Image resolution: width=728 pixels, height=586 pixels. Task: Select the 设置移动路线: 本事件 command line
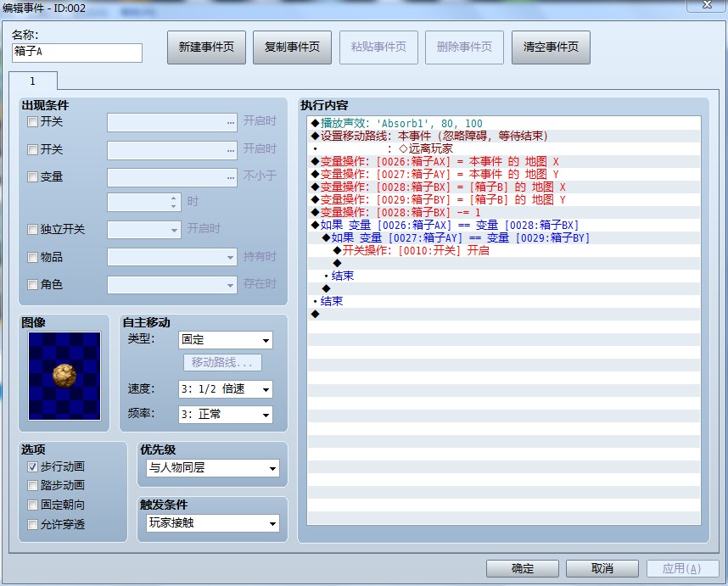504,136
